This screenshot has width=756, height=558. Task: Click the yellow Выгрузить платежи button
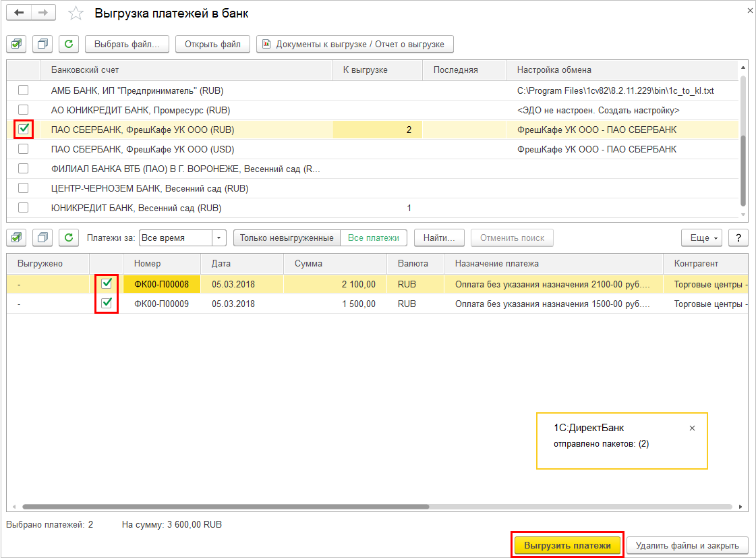tap(567, 545)
